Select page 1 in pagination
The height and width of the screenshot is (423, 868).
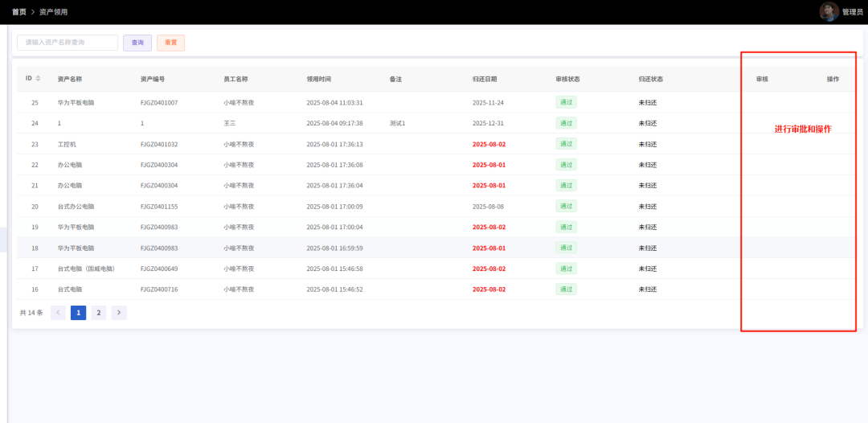tap(78, 313)
